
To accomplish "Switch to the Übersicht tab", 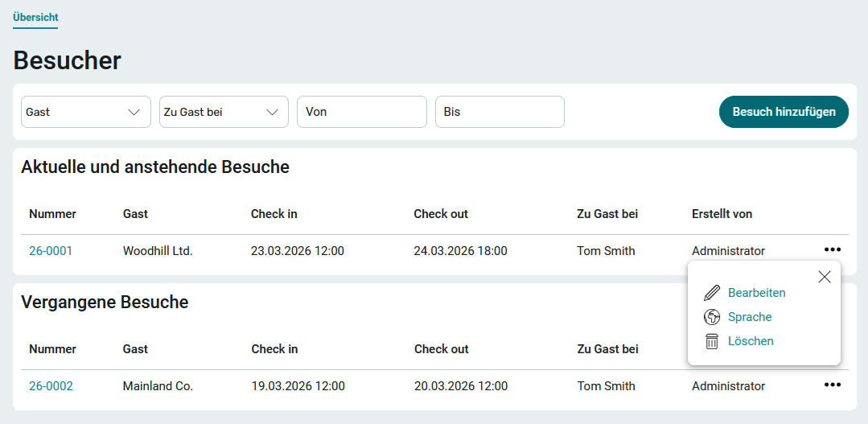I will pyautogui.click(x=35, y=17).
